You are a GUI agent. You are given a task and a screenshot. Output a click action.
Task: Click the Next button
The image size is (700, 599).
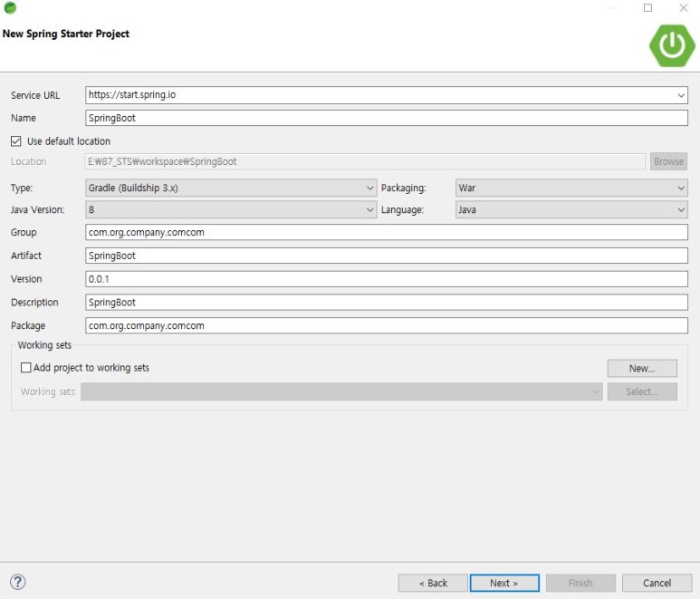pyautogui.click(x=504, y=583)
